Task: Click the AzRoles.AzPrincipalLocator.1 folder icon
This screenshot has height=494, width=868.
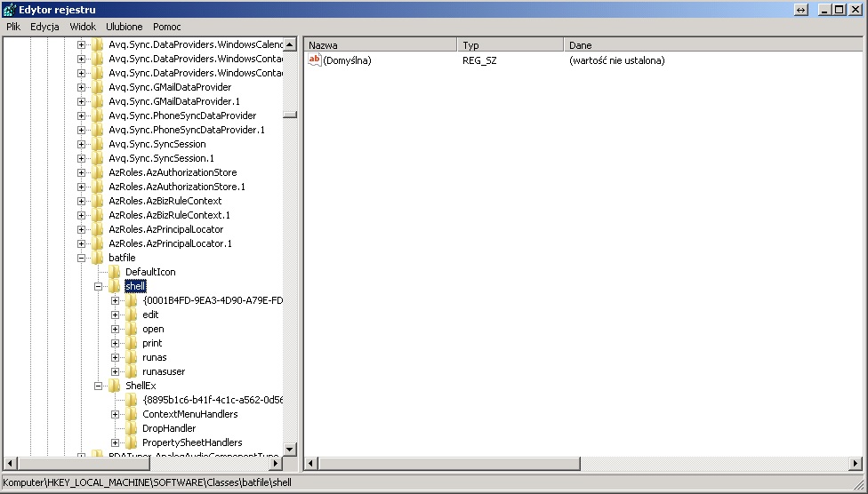Action: pyautogui.click(x=98, y=243)
